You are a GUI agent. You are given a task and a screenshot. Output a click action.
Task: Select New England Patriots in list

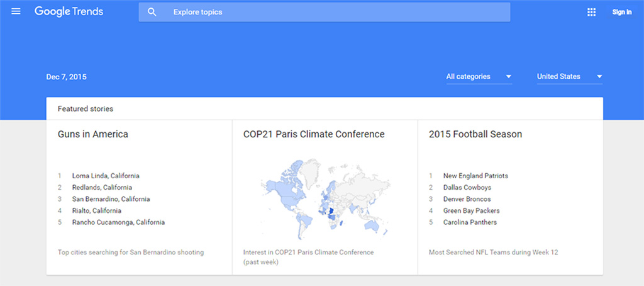(x=475, y=176)
